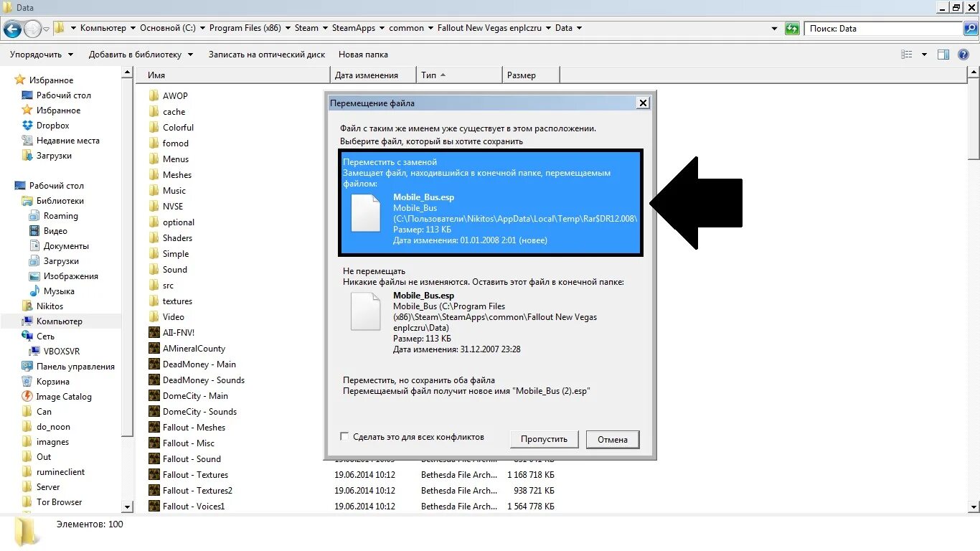Open the Data breadcrumb dropdown
Image resolution: width=980 pixels, height=551 pixels.
(x=578, y=28)
